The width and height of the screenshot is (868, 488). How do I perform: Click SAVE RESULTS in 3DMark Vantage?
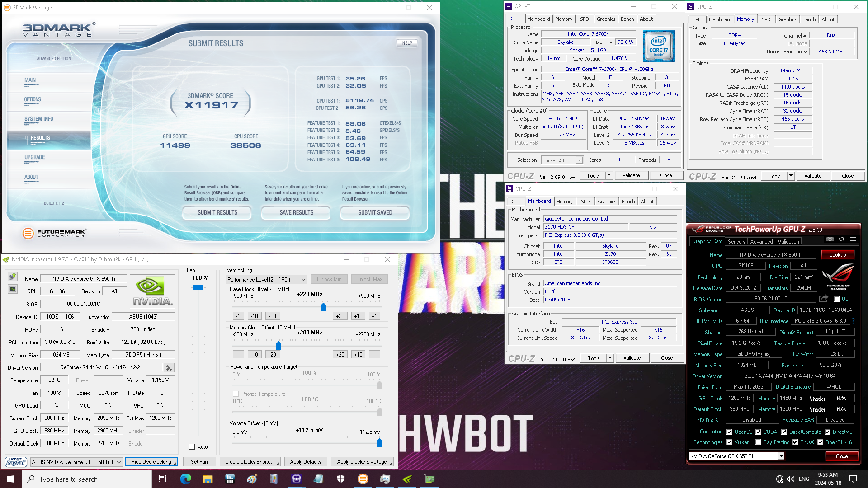(296, 212)
